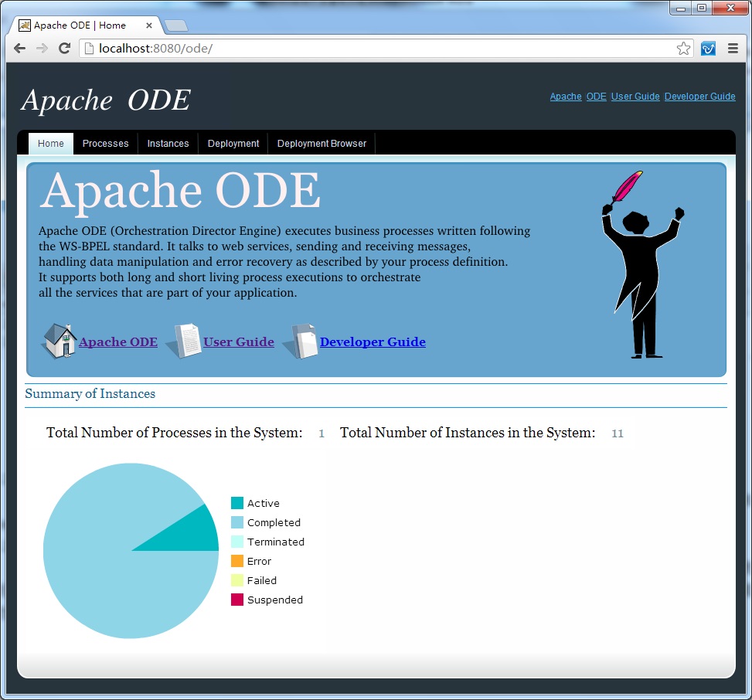Click the Suspended legend color swatch

click(237, 600)
